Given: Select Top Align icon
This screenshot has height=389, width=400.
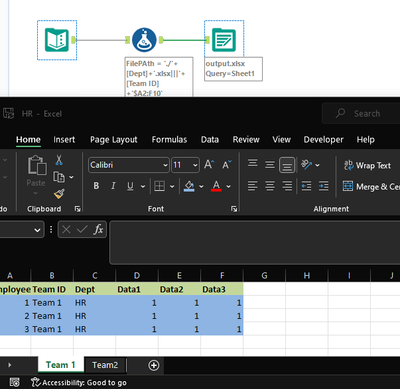Looking at the screenshot, I should (253, 164).
